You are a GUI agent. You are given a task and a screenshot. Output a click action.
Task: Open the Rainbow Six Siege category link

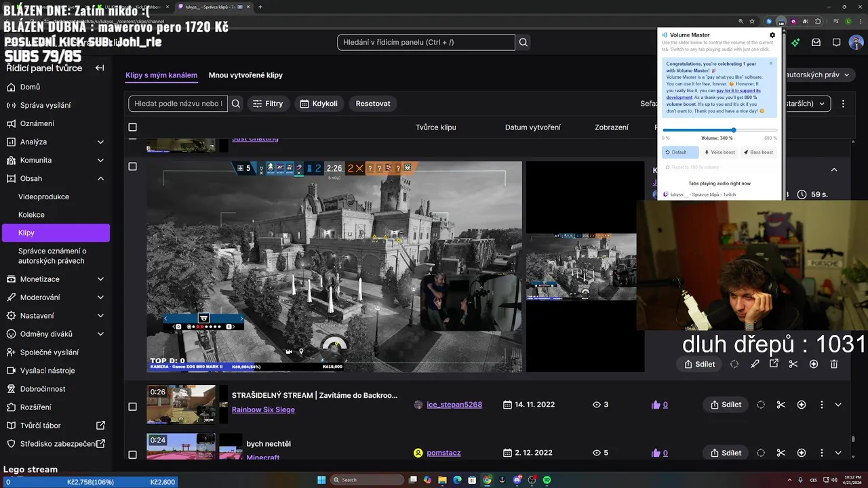pos(263,409)
